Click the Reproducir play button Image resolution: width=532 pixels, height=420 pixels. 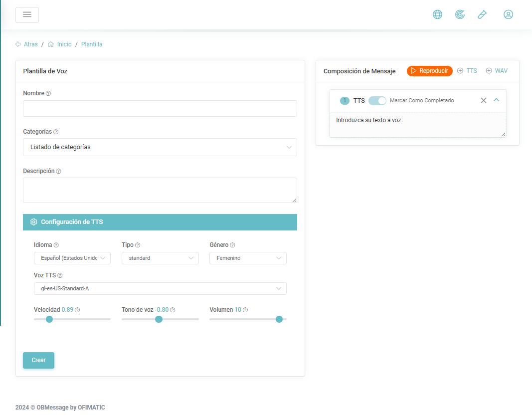[429, 71]
